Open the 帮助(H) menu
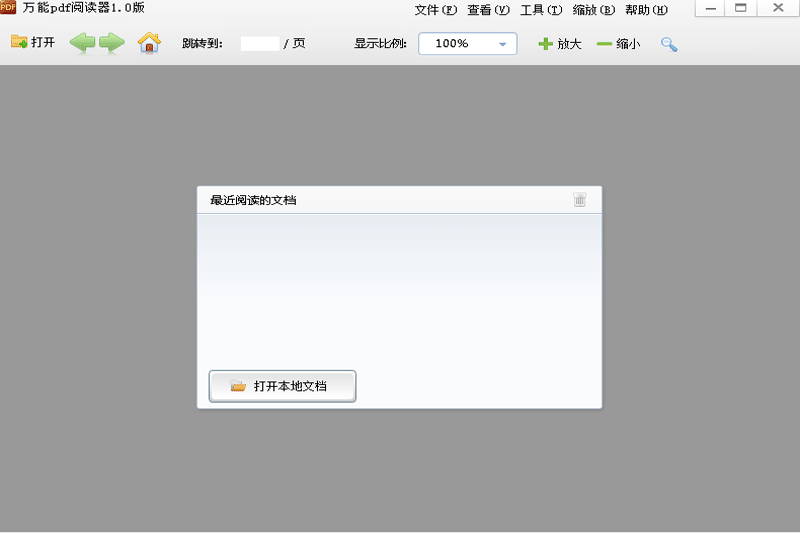This screenshot has height=533, width=800. (x=646, y=10)
